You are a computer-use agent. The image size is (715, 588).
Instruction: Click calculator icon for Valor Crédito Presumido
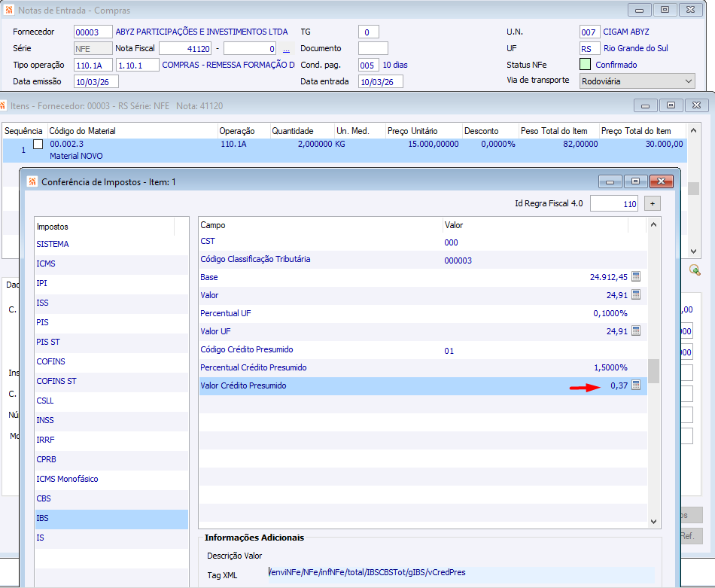635,385
